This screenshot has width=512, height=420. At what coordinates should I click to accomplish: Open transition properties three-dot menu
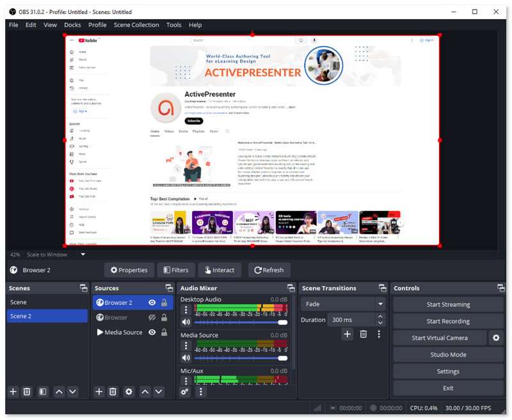point(379,334)
